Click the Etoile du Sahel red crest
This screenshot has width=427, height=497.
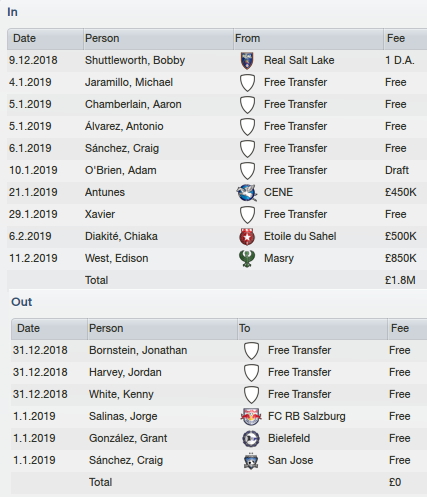247,237
